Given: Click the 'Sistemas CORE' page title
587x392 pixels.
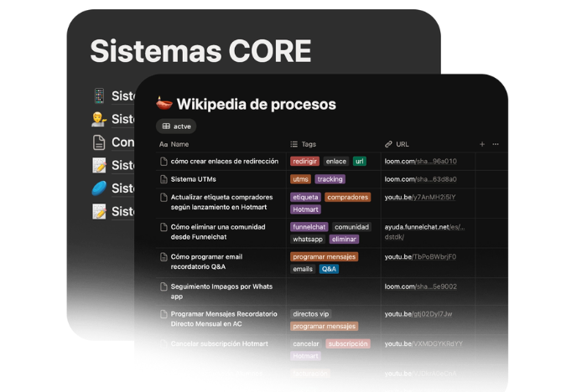Looking at the screenshot, I should 200,51.
